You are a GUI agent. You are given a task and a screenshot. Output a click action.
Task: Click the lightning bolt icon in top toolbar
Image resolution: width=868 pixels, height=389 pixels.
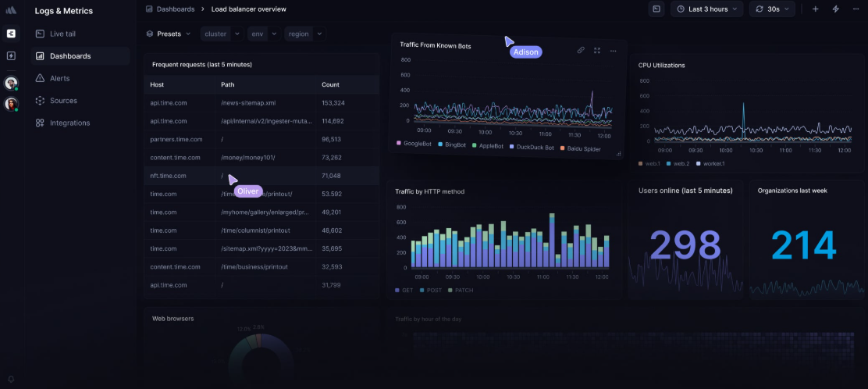[836, 9]
